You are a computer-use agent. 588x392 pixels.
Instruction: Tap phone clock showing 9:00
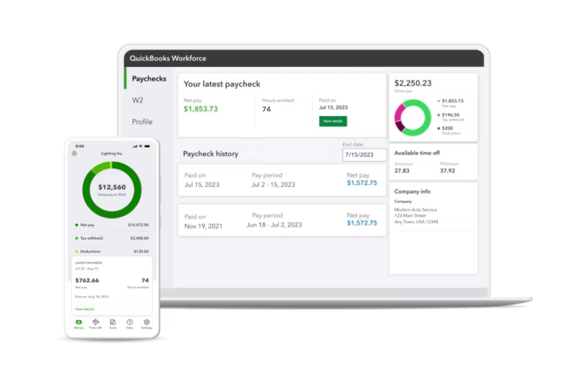pyautogui.click(x=80, y=146)
